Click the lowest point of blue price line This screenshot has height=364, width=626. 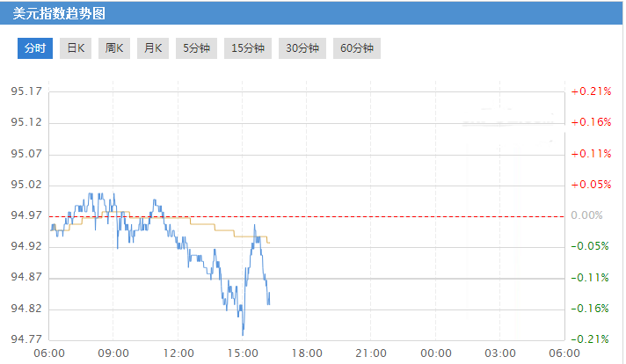243,335
